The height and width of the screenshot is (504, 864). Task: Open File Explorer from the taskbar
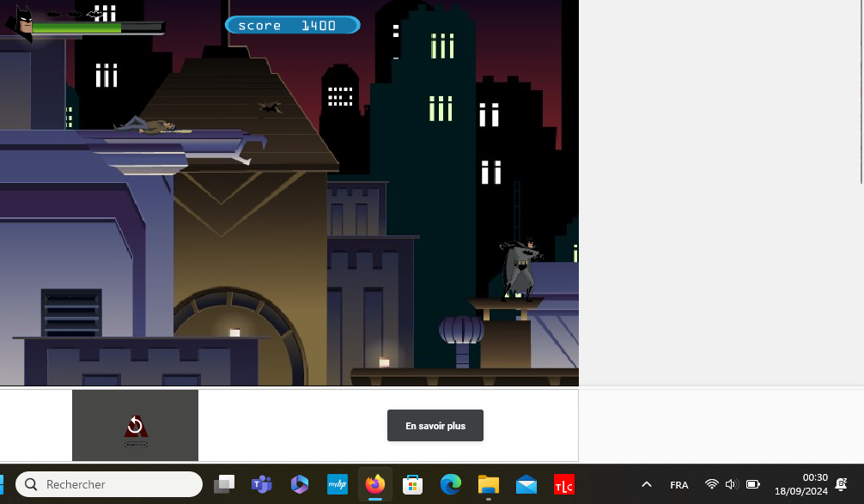(x=488, y=484)
